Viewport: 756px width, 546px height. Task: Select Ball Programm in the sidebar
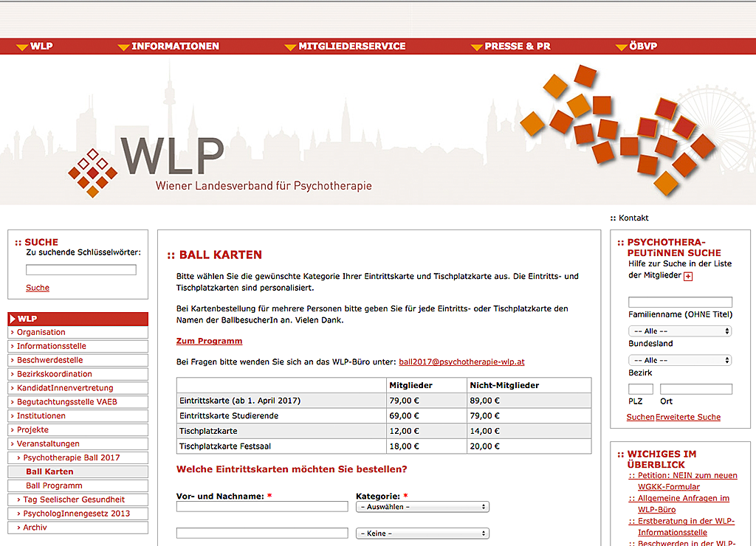(54, 485)
